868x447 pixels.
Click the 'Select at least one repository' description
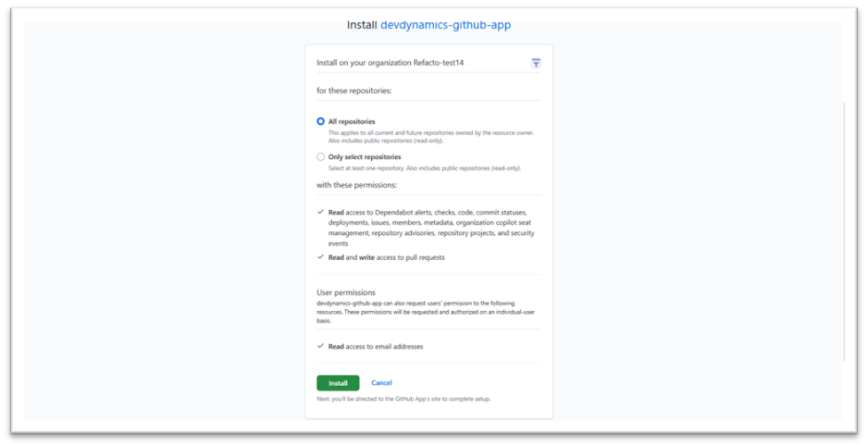coord(425,168)
